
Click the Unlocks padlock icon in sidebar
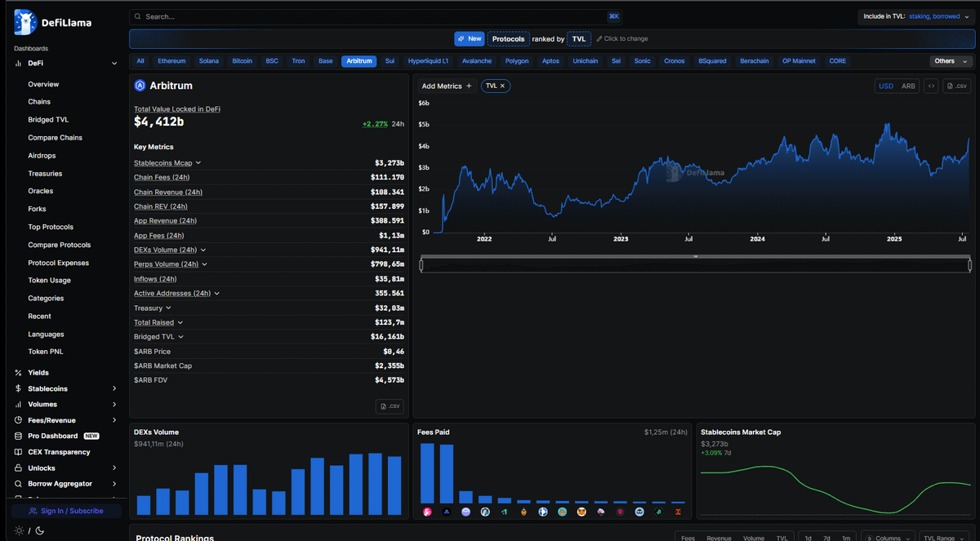19,468
